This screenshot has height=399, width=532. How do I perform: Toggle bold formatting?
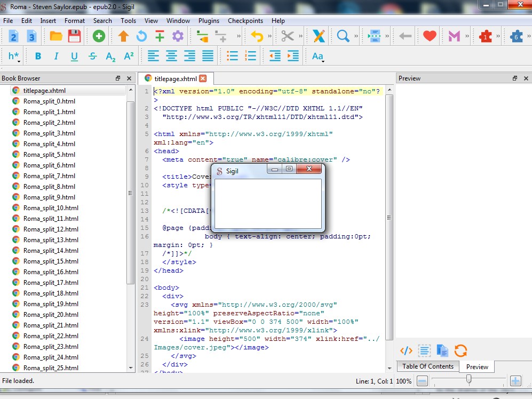coord(38,56)
